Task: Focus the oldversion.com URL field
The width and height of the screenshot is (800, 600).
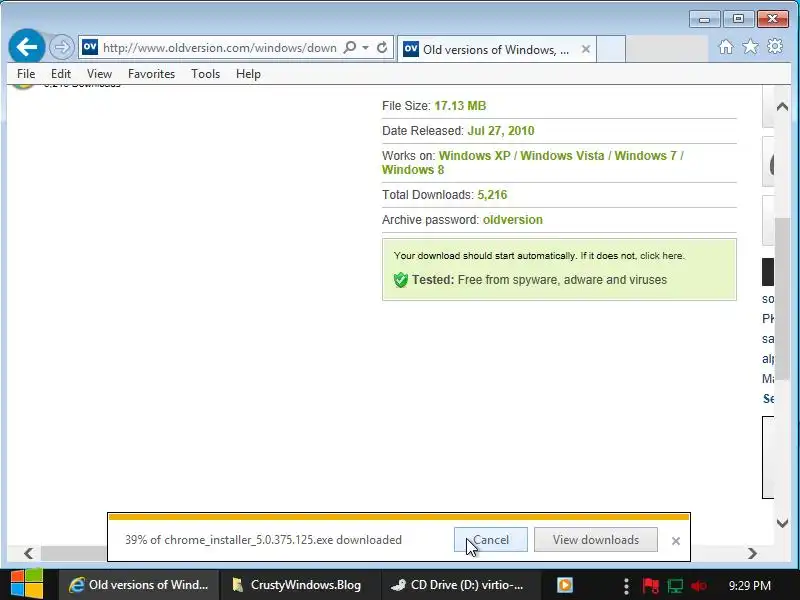Action: (219, 47)
